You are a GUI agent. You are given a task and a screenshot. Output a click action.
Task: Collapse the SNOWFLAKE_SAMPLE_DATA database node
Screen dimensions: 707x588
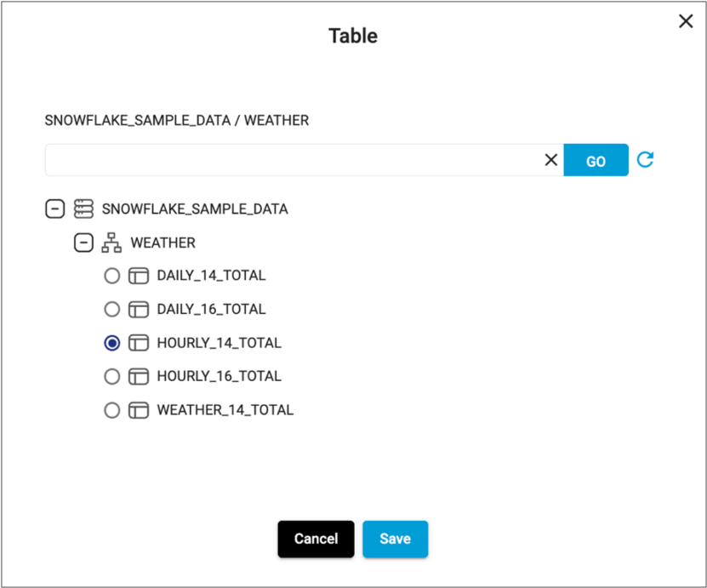pos(54,208)
